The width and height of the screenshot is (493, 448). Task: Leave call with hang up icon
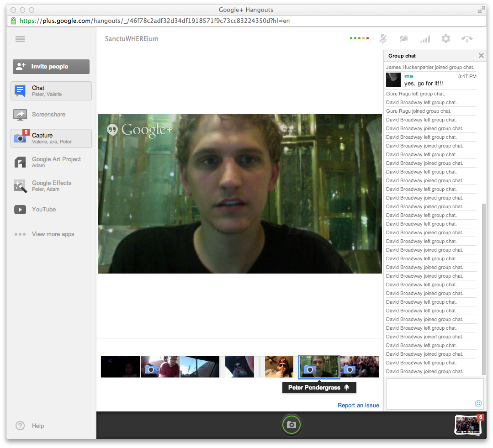point(467,39)
